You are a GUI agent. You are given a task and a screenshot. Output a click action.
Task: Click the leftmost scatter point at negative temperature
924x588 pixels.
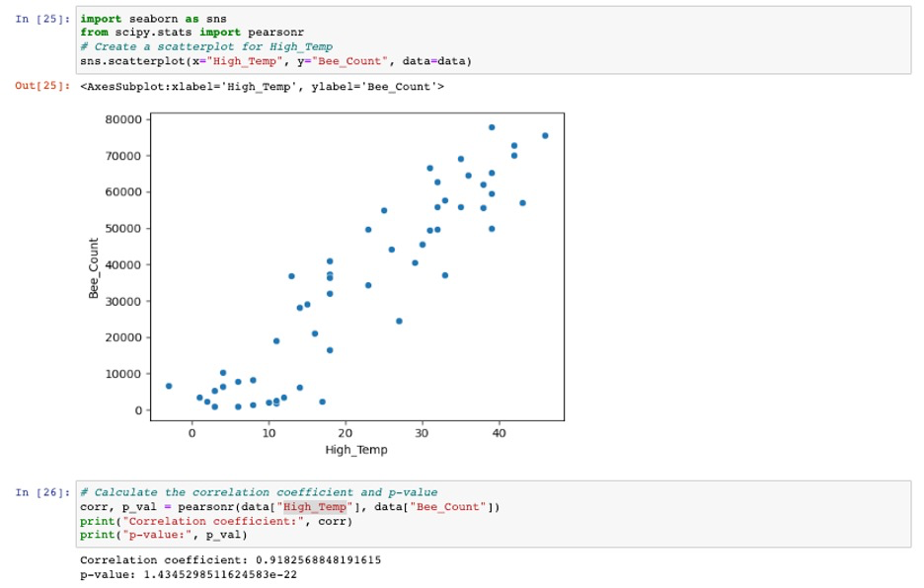tap(169, 386)
